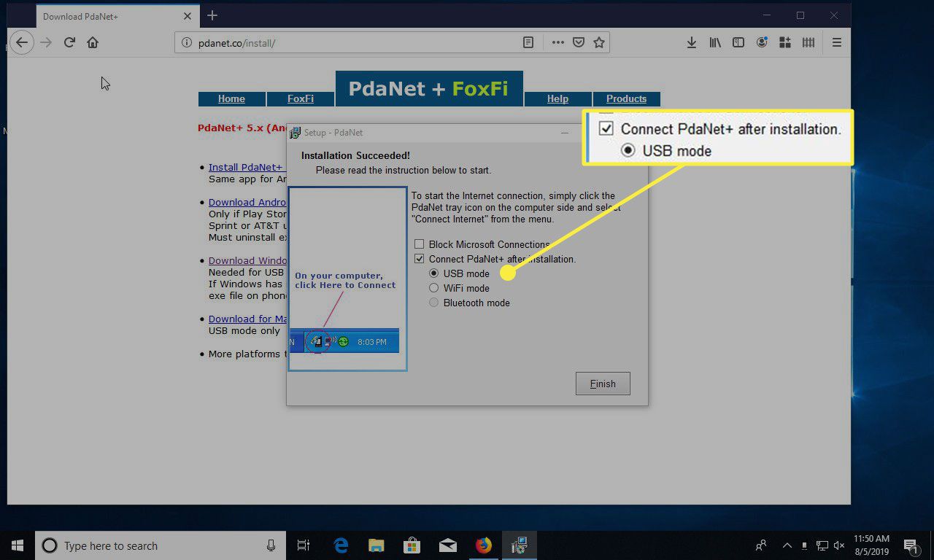This screenshot has height=560, width=934.
Task: Click the Setup - PdaNet title bar icon
Action: [295, 133]
